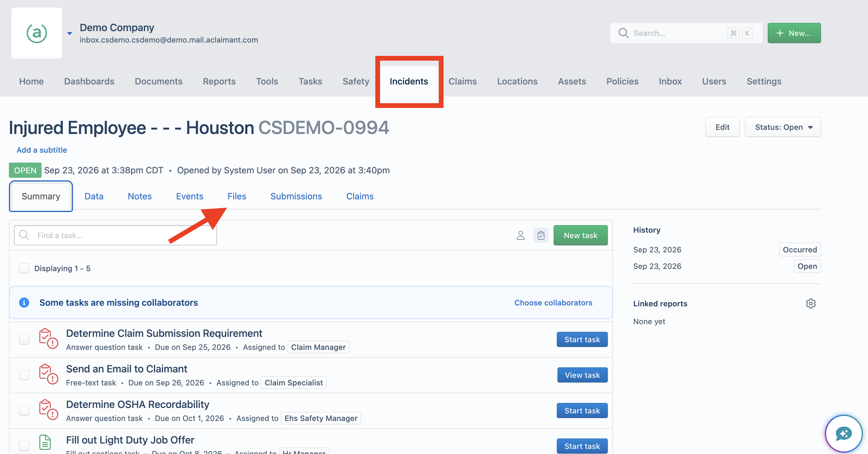Image resolution: width=868 pixels, height=454 pixels.
Task: Start the Determine Claim Submission Requirement task
Action: 582,340
